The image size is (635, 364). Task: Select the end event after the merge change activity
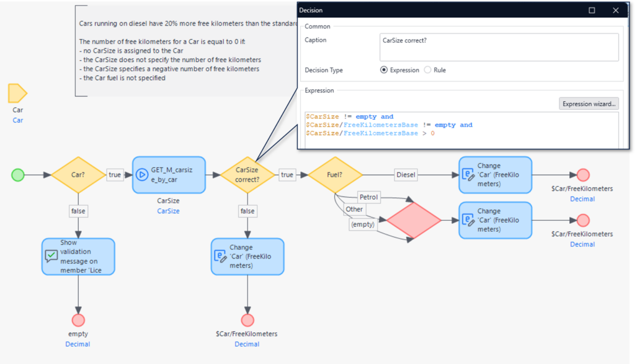[x=583, y=220]
